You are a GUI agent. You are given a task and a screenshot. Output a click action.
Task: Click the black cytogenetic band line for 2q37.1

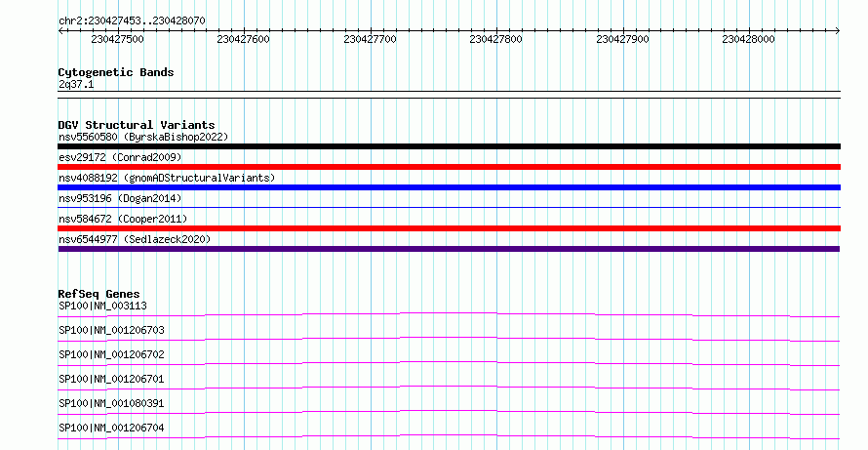[450, 95]
